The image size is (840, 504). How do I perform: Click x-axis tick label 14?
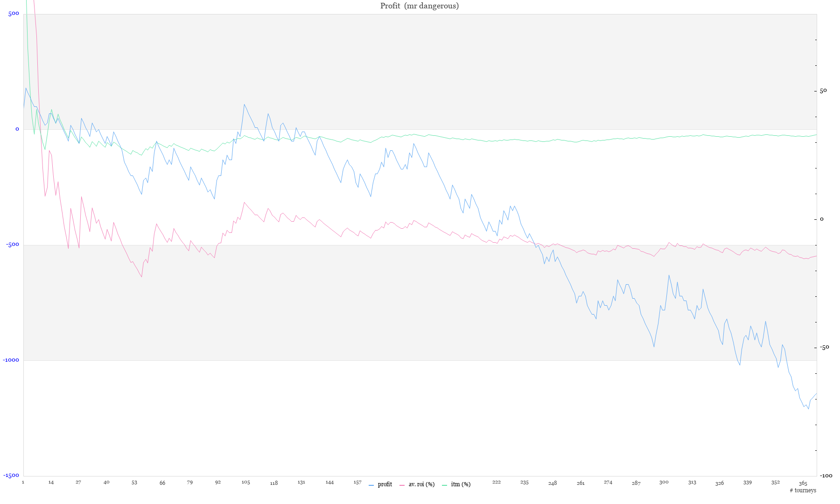pos(51,483)
